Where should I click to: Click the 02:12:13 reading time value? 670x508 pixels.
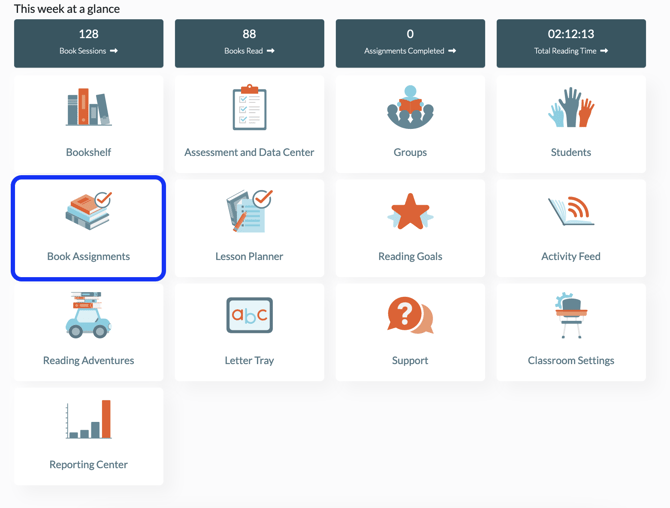pos(571,34)
